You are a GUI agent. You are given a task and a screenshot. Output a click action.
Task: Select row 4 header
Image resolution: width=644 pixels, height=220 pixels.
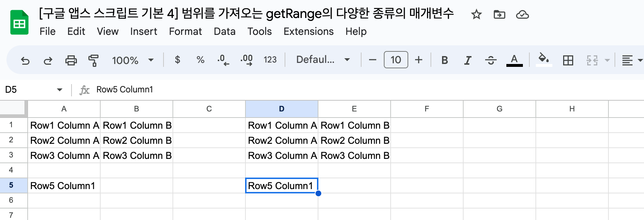(14, 170)
